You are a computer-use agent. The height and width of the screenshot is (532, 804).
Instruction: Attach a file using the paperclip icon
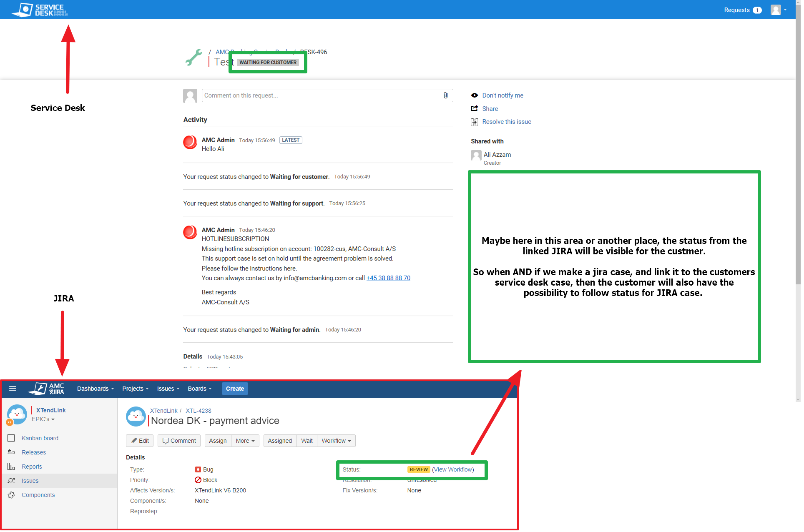[x=445, y=95]
